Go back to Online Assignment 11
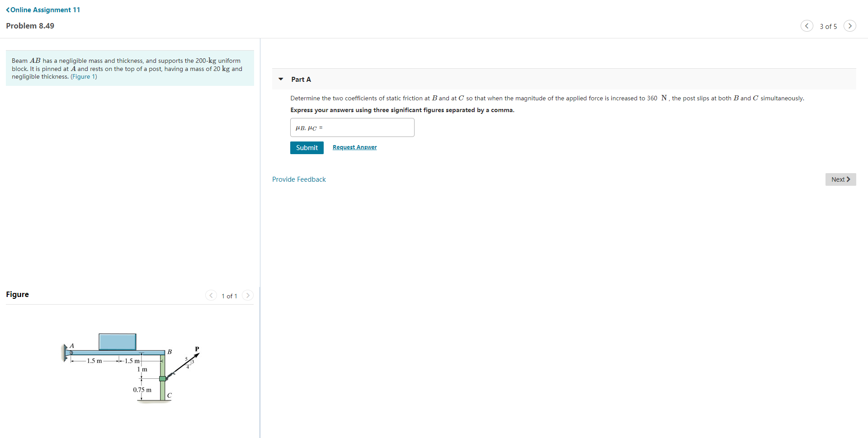Viewport: 868px width, 438px height. pyautogui.click(x=43, y=10)
